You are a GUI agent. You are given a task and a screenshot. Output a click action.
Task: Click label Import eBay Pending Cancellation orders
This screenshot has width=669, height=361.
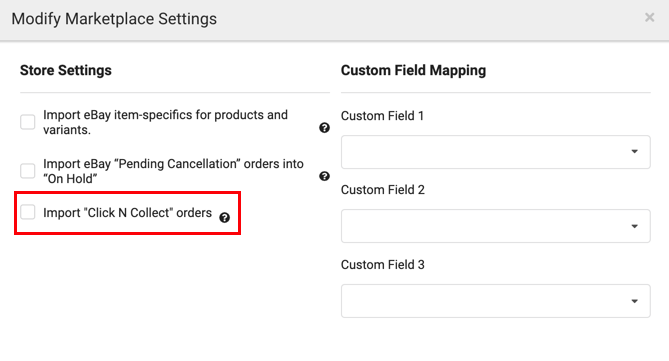(173, 171)
